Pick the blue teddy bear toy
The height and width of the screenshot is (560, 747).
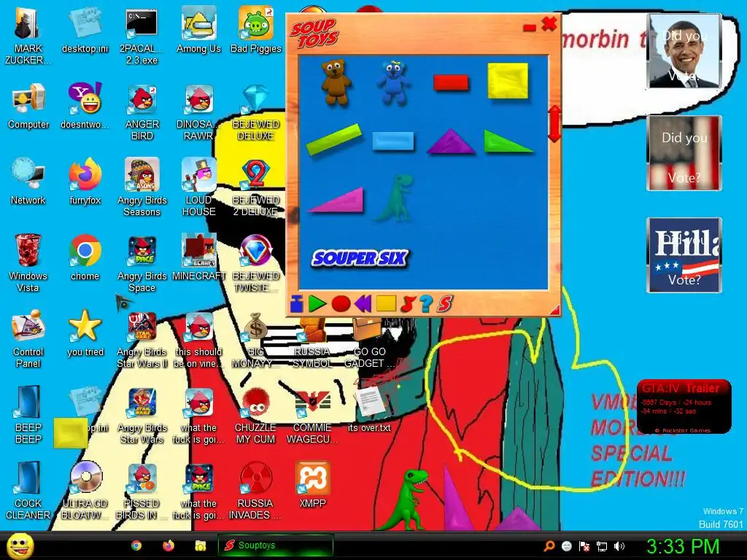393,82
